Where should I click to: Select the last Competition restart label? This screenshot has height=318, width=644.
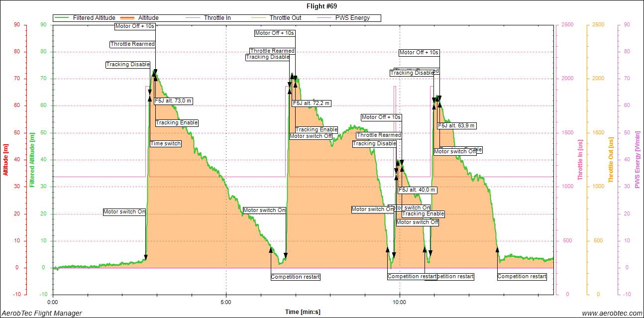tap(522, 276)
